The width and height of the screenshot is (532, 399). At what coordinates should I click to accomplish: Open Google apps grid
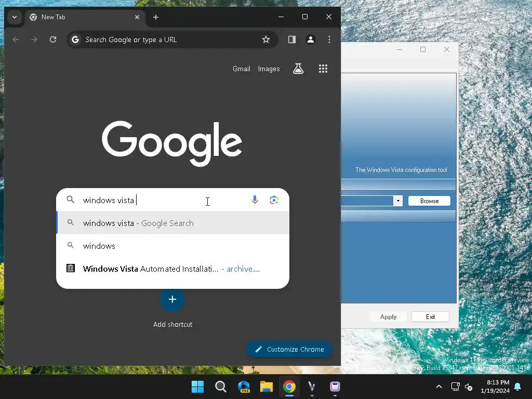(x=323, y=69)
